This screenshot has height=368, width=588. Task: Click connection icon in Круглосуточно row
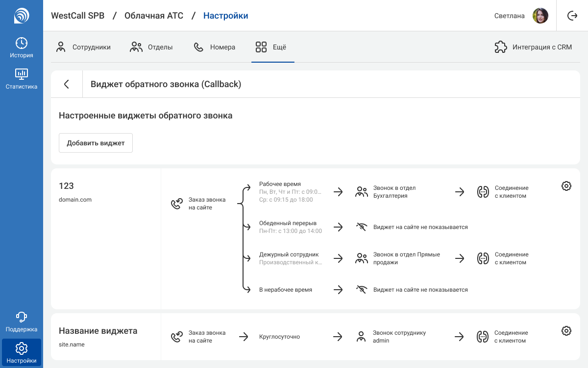point(483,337)
